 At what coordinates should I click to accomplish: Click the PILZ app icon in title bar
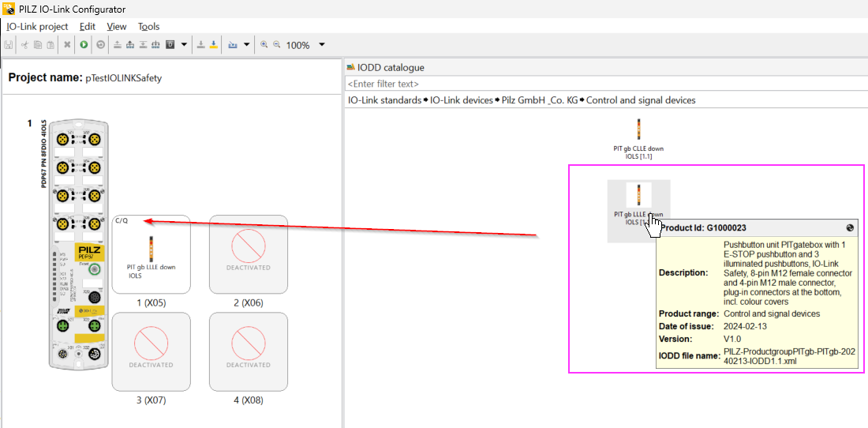click(x=9, y=9)
